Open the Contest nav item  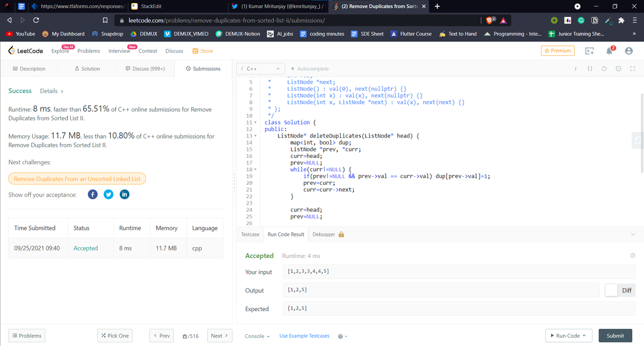[x=148, y=51]
